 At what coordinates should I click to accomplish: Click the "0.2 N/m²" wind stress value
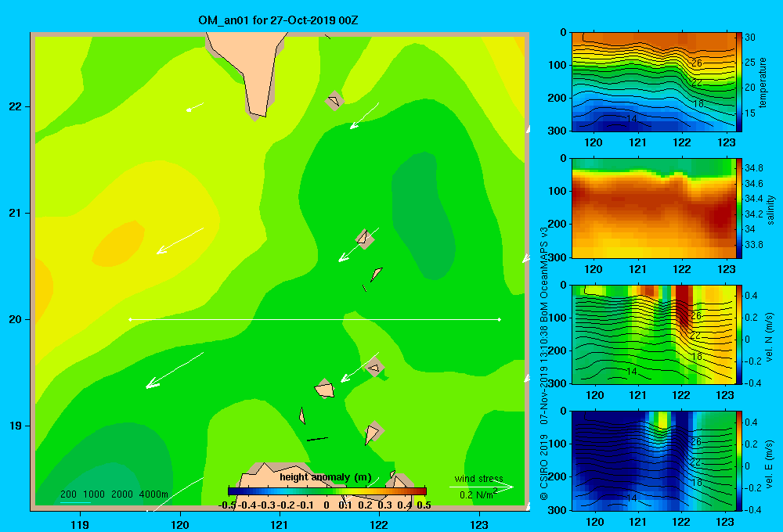[478, 494]
